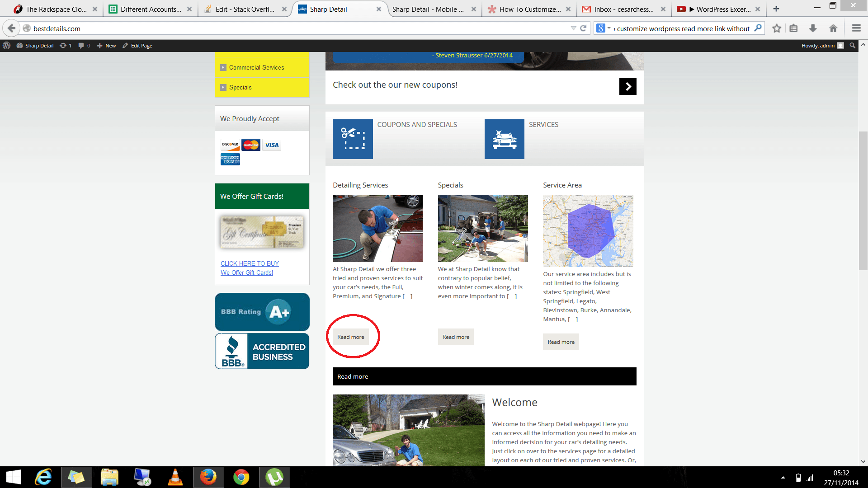Click the blue car services icon tile
The width and height of the screenshot is (868, 488).
[504, 139]
